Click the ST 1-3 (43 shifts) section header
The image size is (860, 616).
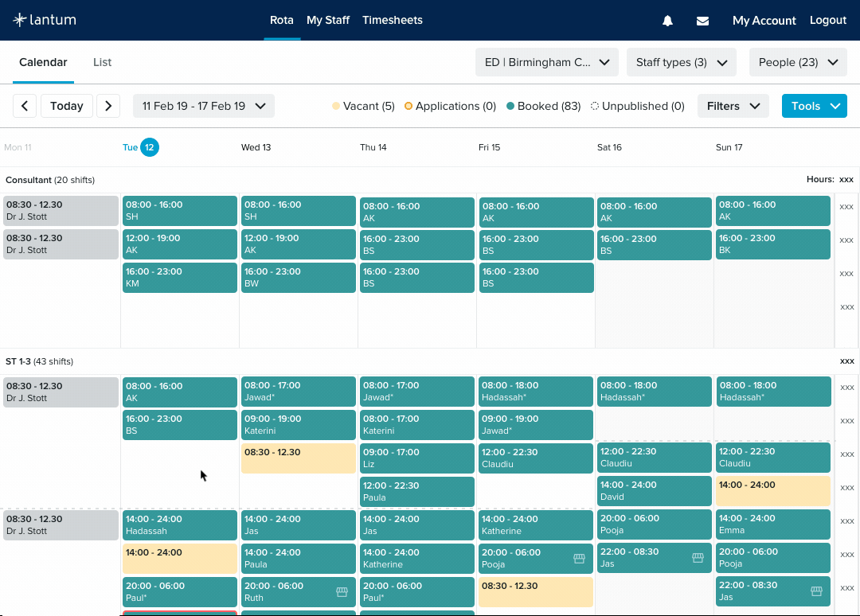click(39, 361)
